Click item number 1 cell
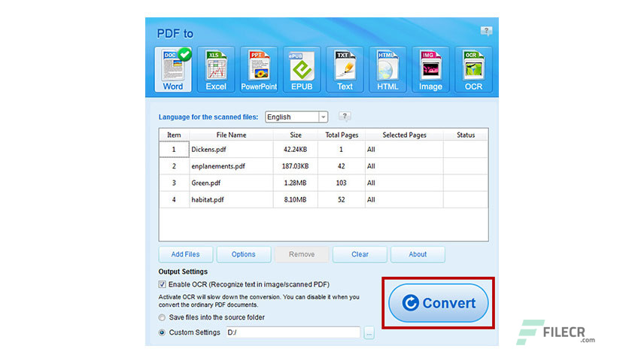Image resolution: width=629 pixels, height=364 pixels. 174,150
